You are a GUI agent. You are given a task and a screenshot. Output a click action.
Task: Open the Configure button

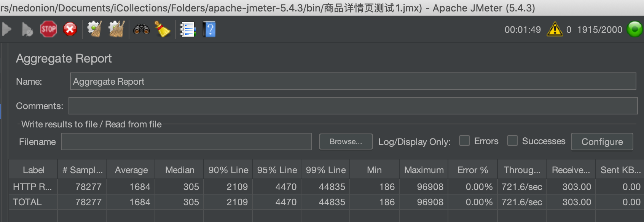(602, 142)
